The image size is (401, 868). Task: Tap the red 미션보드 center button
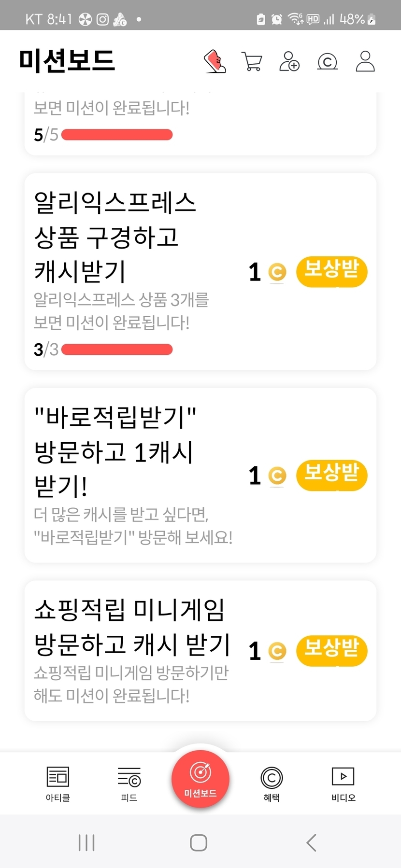200,778
